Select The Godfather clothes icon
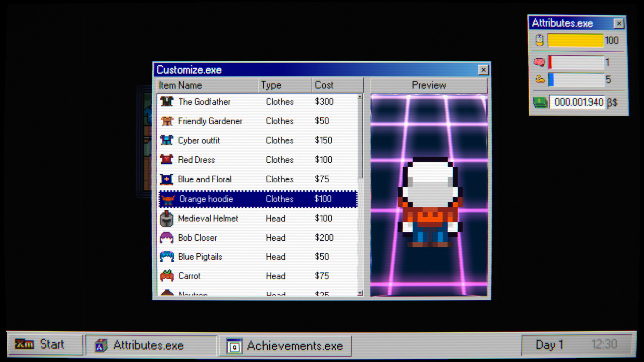 (167, 102)
